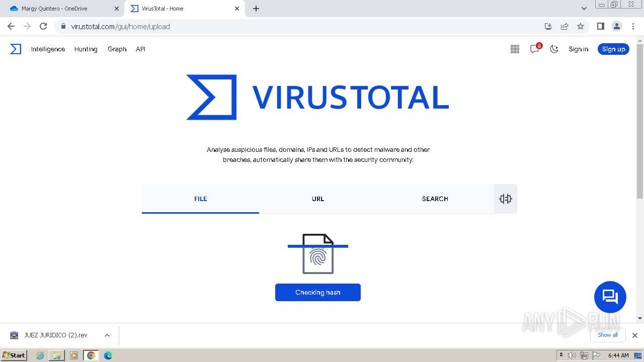Open Chrome three-dot menu
The image size is (644, 362).
pyautogui.click(x=632, y=26)
